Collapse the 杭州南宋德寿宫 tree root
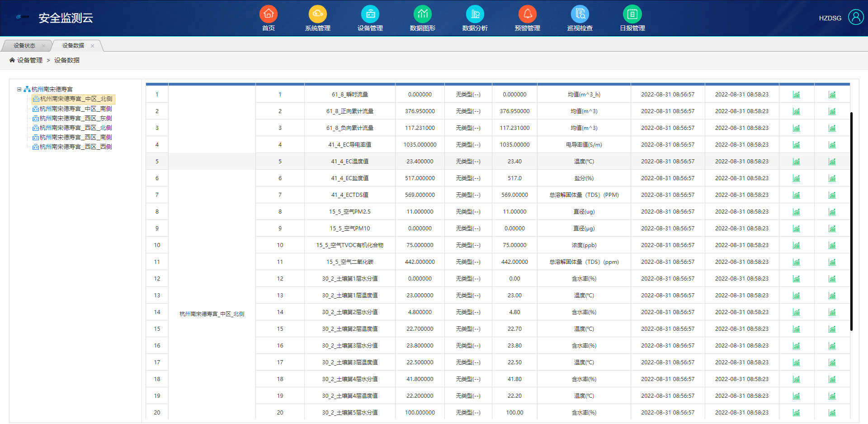Screen dimensions: 868x424 (19, 89)
